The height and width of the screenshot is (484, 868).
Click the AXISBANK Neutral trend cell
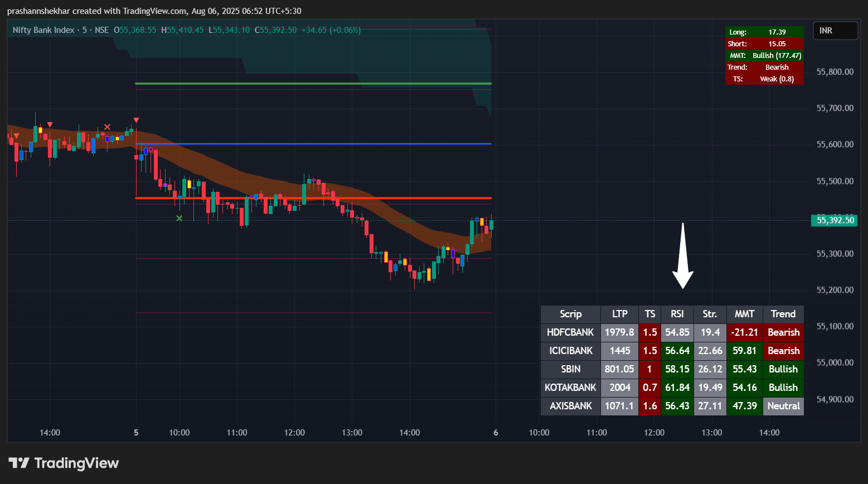pyautogui.click(x=783, y=406)
